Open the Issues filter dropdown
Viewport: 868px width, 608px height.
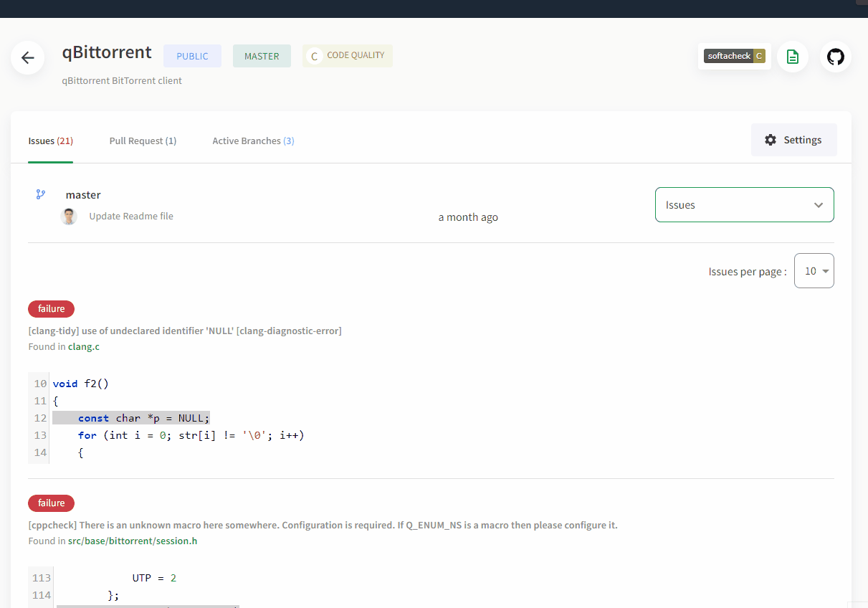click(x=744, y=205)
